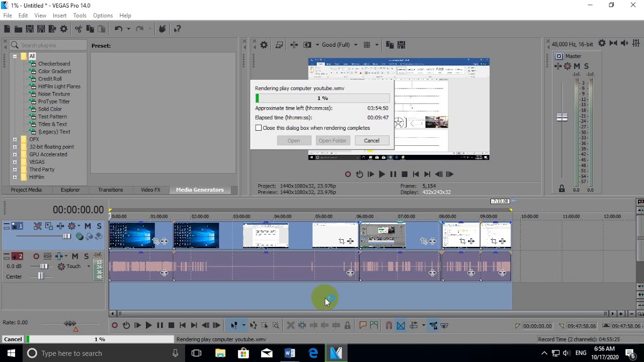This screenshot has height=362, width=644.
Task: Click the Copy icon in the toolbar
Action: 90,29
